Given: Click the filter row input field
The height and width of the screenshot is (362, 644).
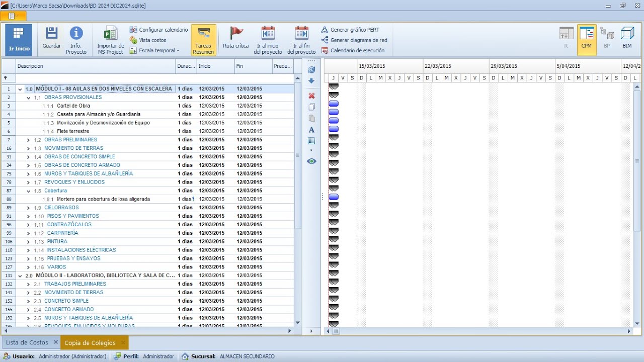Looking at the screenshot, I should [x=155, y=78].
